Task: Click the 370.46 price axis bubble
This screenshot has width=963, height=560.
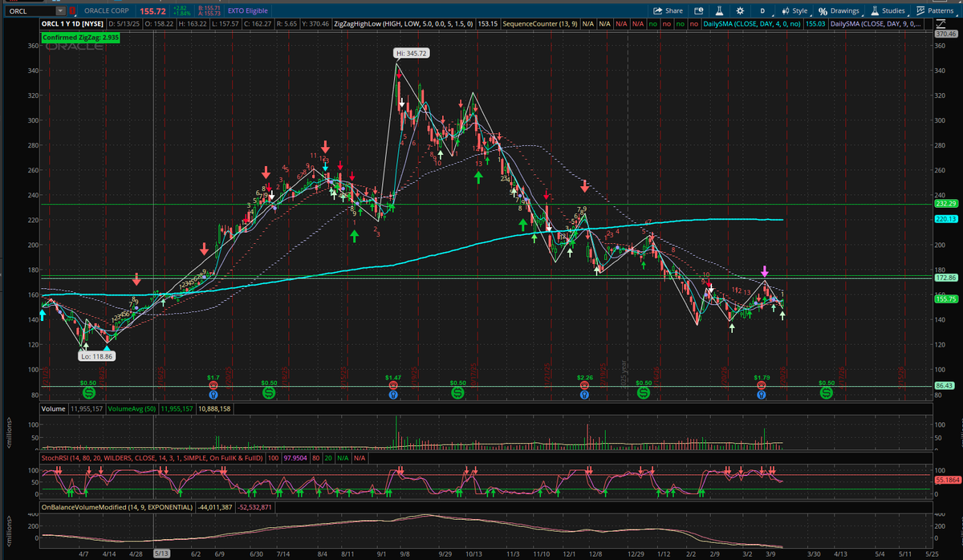Action: pos(947,34)
